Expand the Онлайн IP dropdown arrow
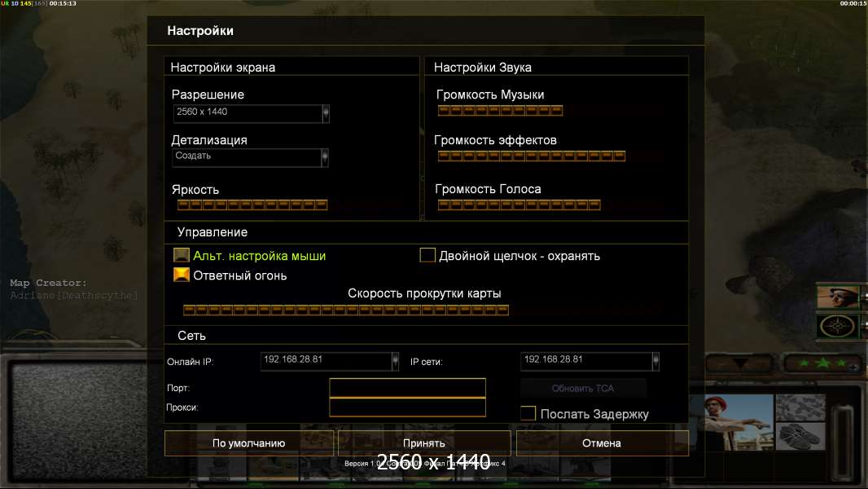Image resolution: width=868 pixels, height=489 pixels. tap(395, 362)
